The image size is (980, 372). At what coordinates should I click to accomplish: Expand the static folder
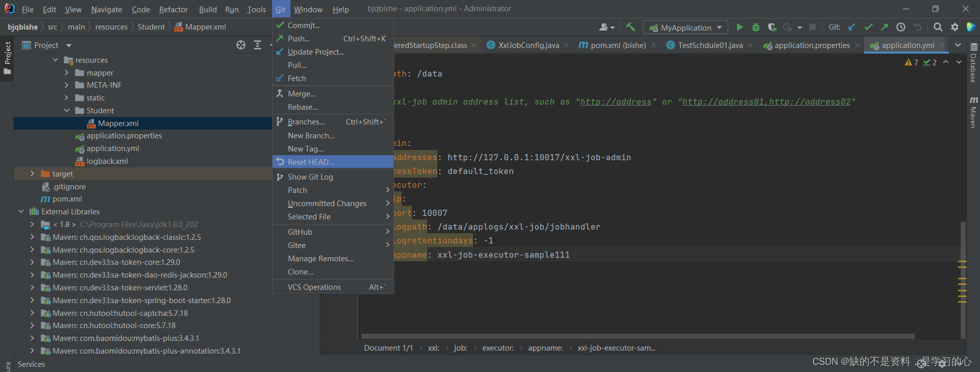[66, 97]
